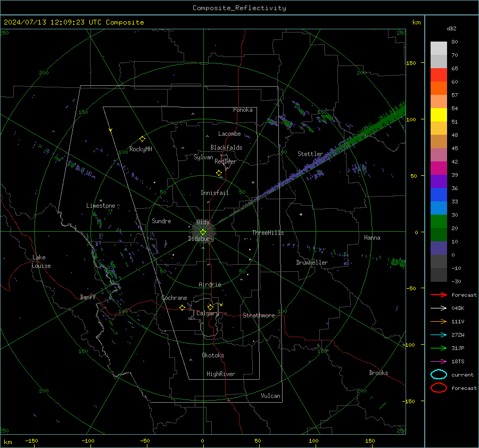Click the asterisk marker above Limestone

(x=101, y=201)
